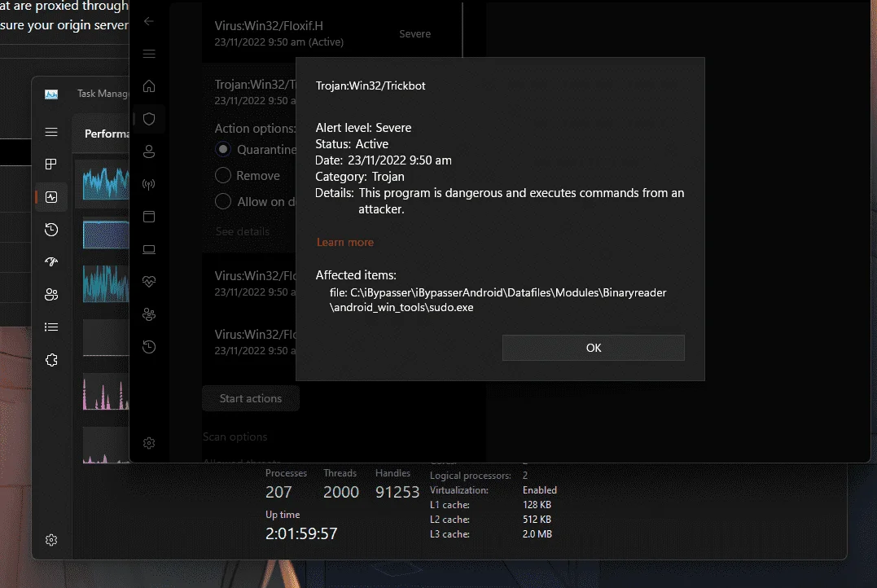
Task: Click the L3 cache 2.0 MB value
Action: pos(537,534)
